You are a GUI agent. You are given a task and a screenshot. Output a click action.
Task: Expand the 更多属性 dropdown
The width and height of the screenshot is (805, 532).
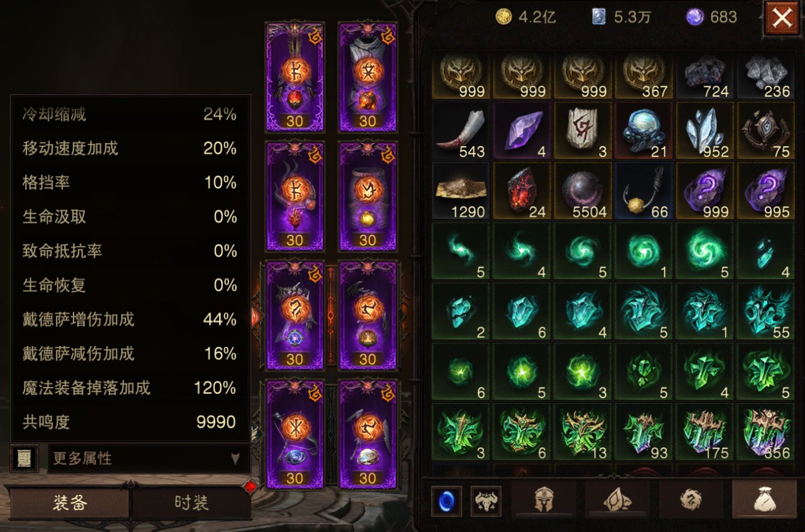click(149, 459)
